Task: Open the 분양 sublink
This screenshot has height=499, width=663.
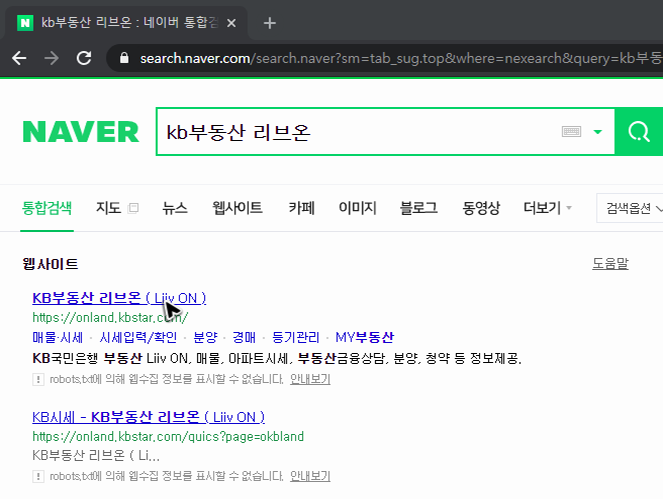Action: [205, 337]
